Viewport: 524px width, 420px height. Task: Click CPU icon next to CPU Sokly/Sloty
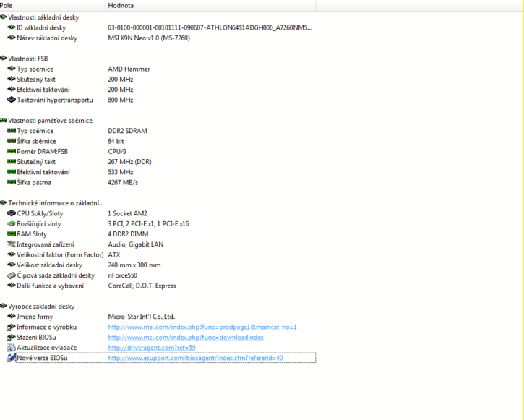pyautogui.click(x=12, y=213)
